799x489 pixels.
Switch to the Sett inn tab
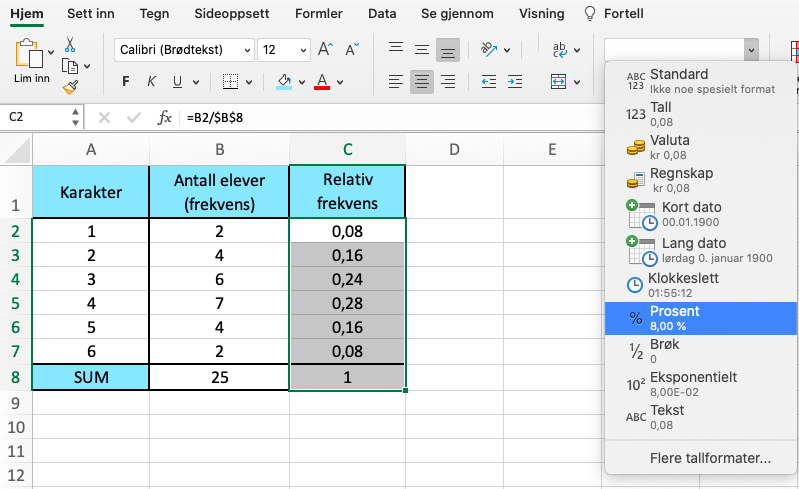tap(90, 14)
